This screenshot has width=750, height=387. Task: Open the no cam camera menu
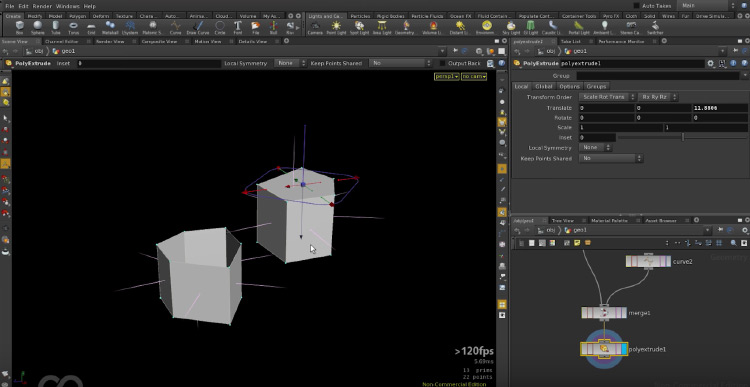(474, 77)
